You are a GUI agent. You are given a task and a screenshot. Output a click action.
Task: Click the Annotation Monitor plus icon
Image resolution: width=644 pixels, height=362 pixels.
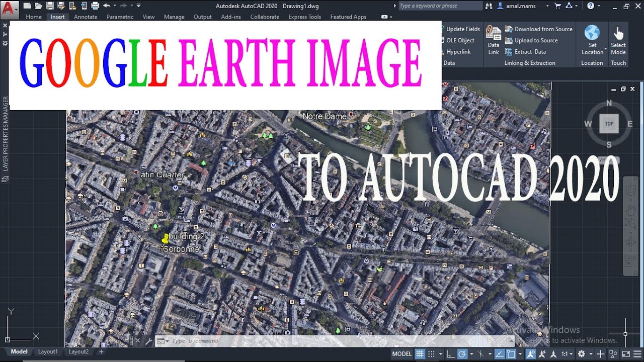[600, 354]
